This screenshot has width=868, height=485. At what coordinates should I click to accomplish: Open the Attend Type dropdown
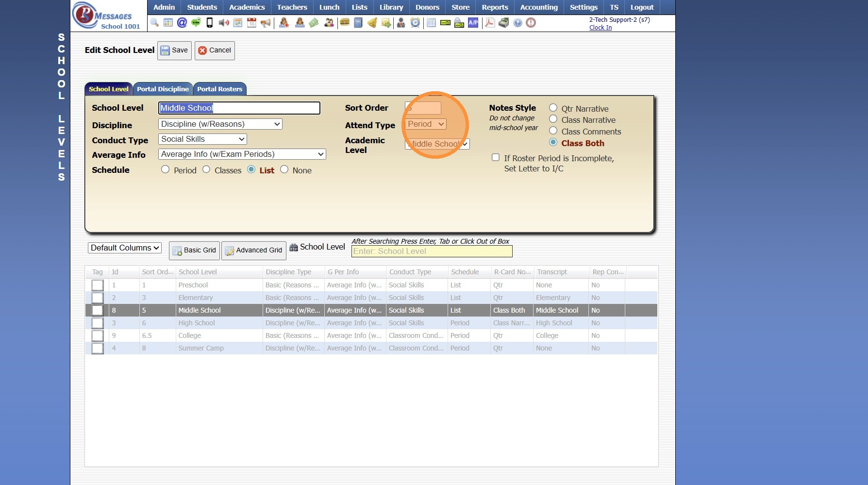tap(426, 124)
